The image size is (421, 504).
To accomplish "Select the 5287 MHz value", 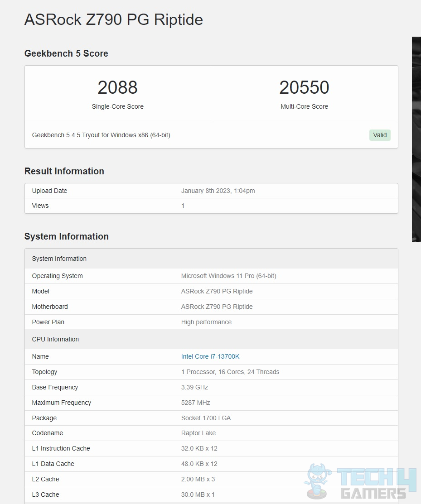I will [x=195, y=403].
